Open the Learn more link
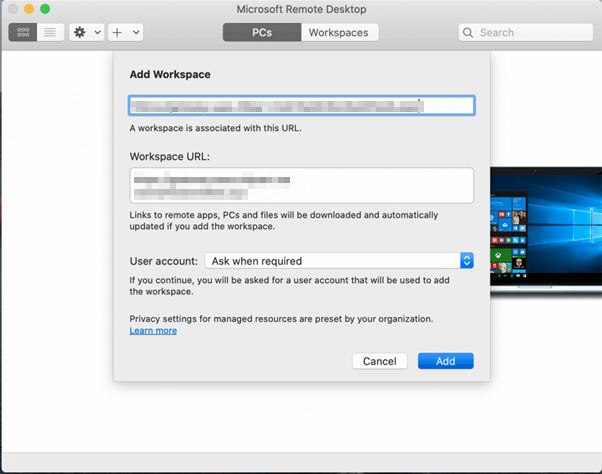Image resolution: width=602 pixels, height=474 pixels. pyautogui.click(x=153, y=331)
